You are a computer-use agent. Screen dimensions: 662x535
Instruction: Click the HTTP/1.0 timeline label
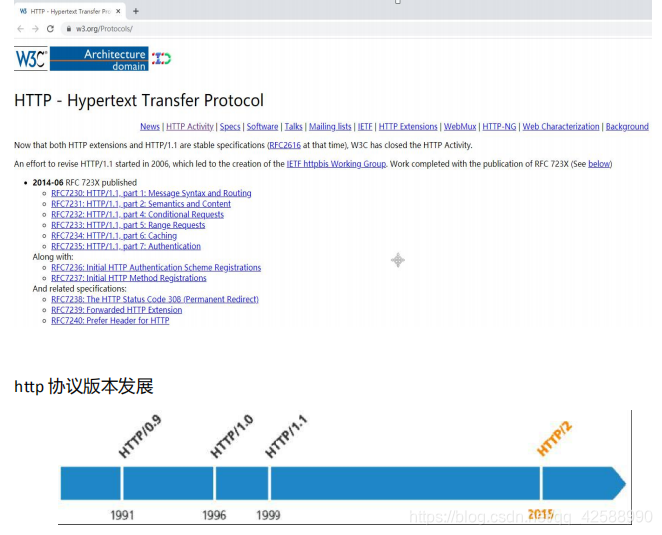[231, 437]
